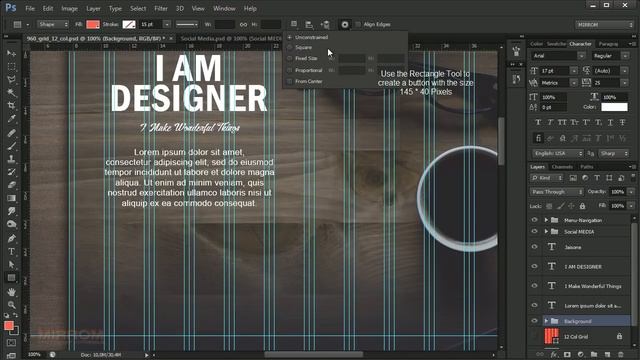Viewport: 640px width, 360px height.
Task: Switch to the Paragraph panel tab
Action: pos(608,44)
